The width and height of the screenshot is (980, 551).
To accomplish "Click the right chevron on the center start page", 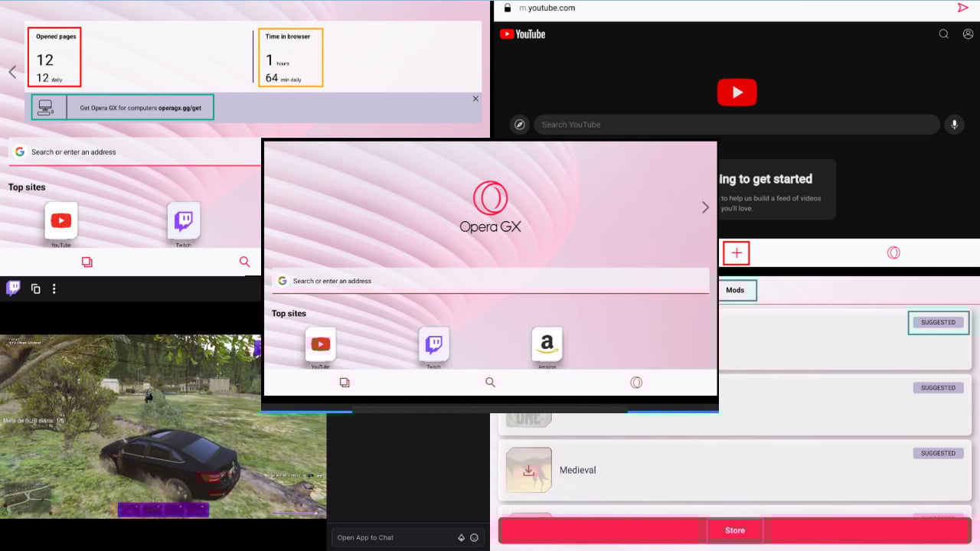I will [x=705, y=207].
